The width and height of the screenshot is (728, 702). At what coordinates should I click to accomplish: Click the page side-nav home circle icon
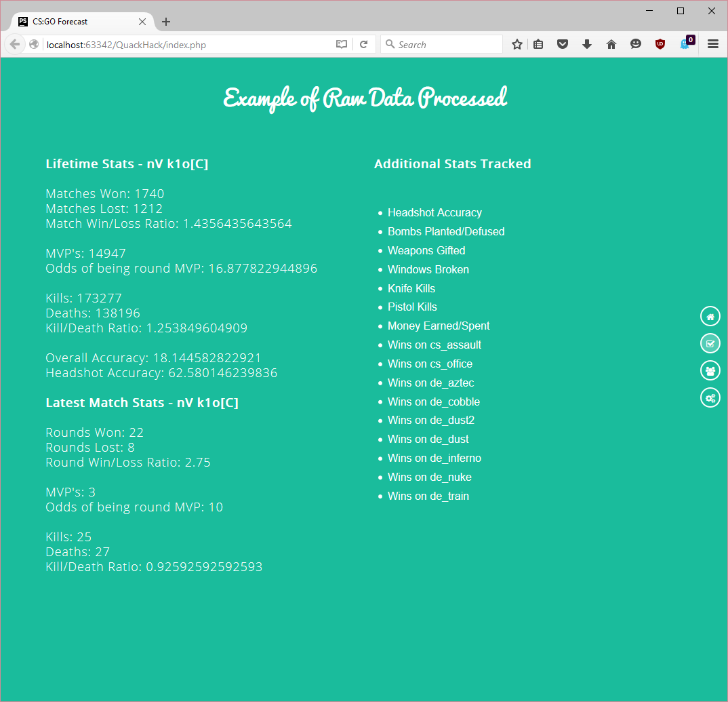tap(710, 316)
